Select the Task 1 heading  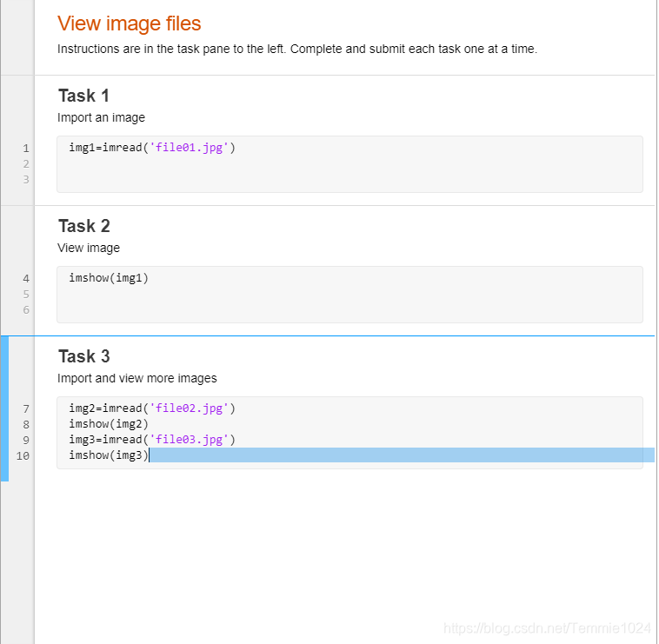tap(83, 96)
